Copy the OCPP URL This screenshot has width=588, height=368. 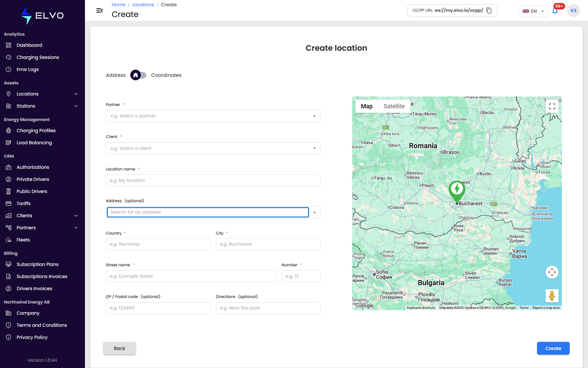(489, 10)
